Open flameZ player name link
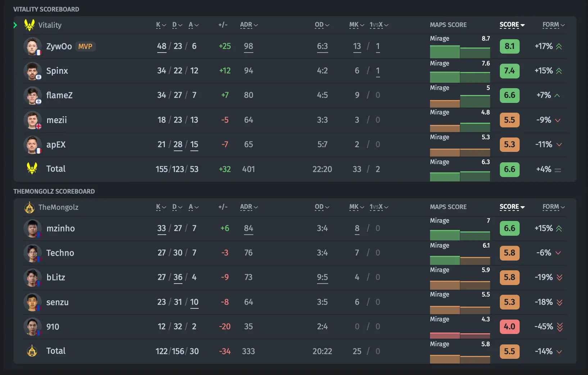This screenshot has width=588, height=375. click(59, 95)
